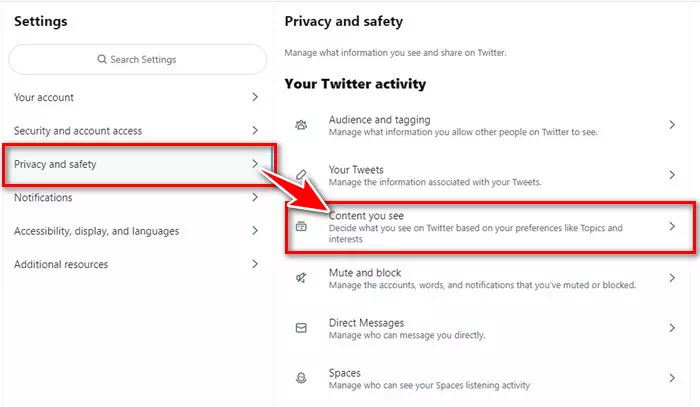Click the magnifier icon in Search Settings
This screenshot has height=407, width=700.
[102, 59]
